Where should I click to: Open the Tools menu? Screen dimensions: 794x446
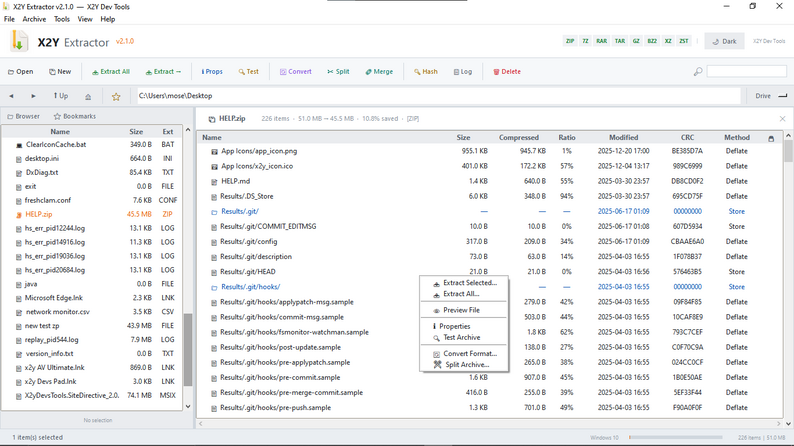click(62, 19)
